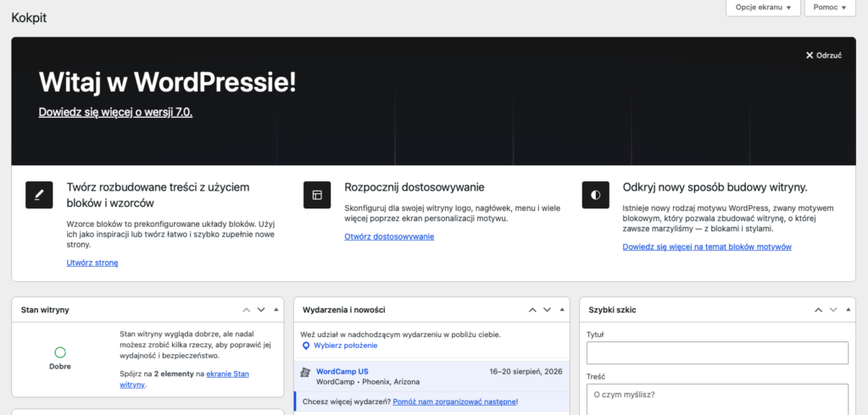Move Wydarzenia i nowości widget up
868x415 pixels.
pyautogui.click(x=532, y=310)
